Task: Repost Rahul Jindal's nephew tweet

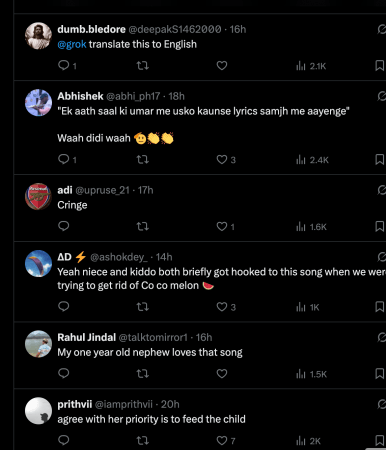Action: (x=143, y=374)
